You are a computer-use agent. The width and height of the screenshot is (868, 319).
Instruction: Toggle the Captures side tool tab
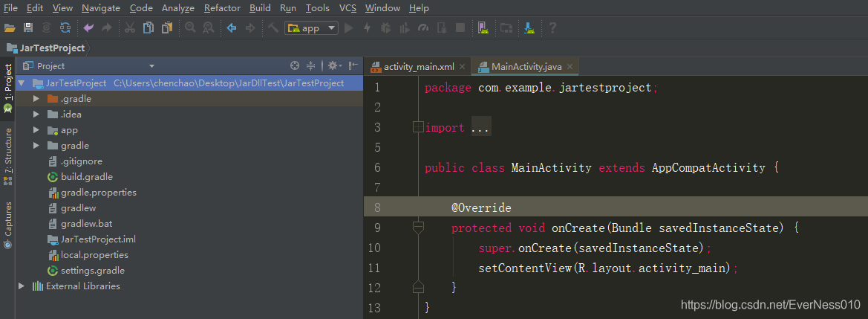[7, 225]
